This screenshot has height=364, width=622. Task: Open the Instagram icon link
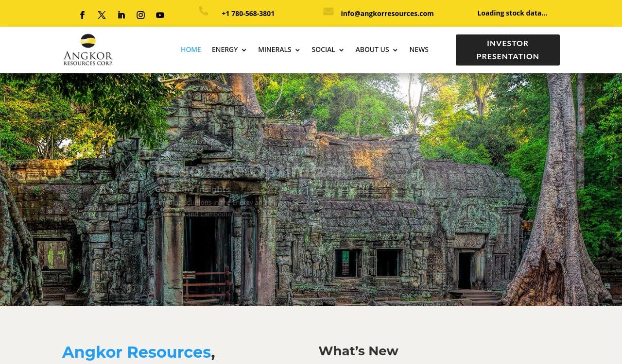click(140, 15)
